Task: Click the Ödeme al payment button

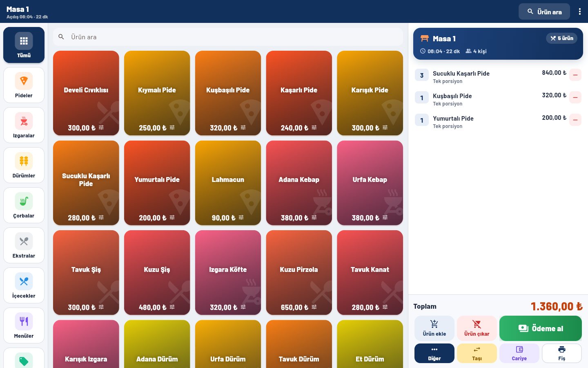Action: pos(541,328)
